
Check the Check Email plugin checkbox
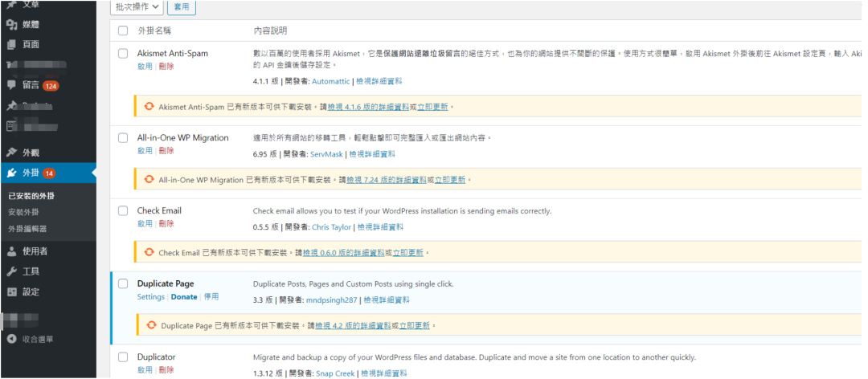[123, 211]
